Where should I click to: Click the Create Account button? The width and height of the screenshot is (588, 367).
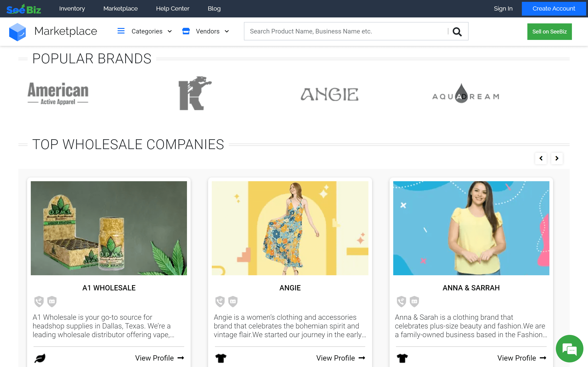tap(554, 8)
